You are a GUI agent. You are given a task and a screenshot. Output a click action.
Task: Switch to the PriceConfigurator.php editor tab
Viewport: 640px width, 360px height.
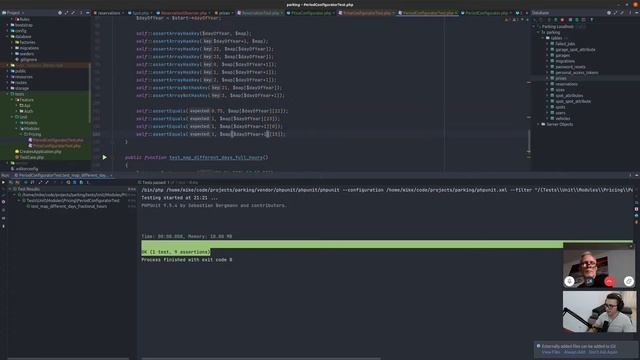coord(311,13)
